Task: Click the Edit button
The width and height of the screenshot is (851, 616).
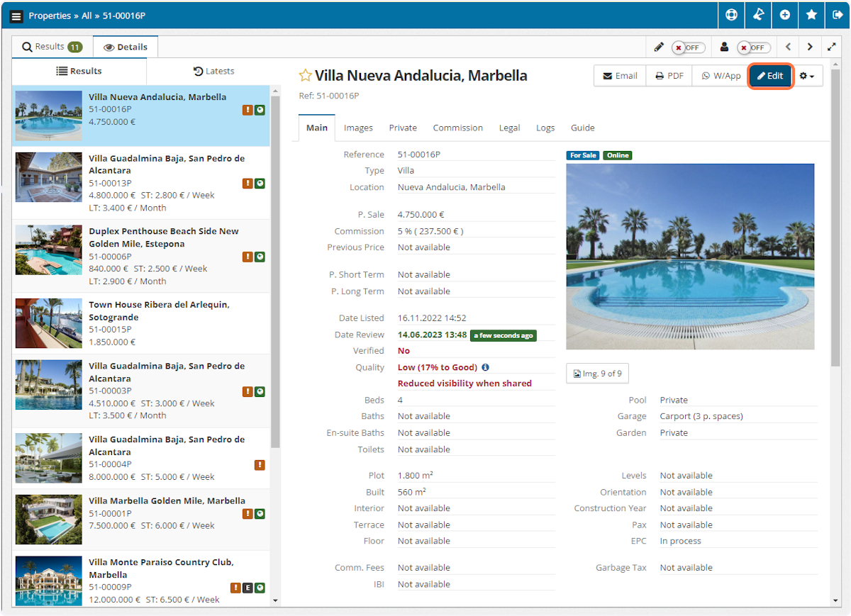Action: point(770,76)
